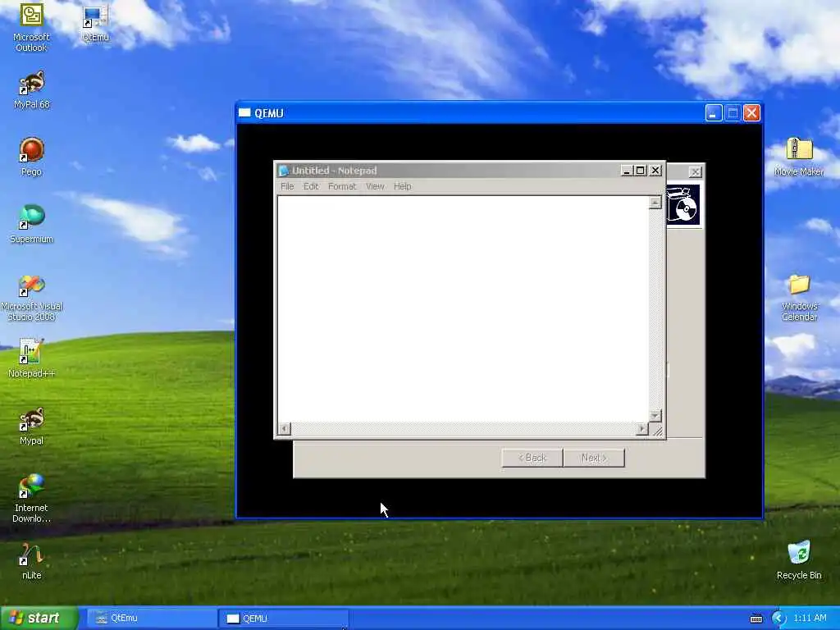Close the QEMU window
Screen dimensions: 840x630
(x=751, y=113)
